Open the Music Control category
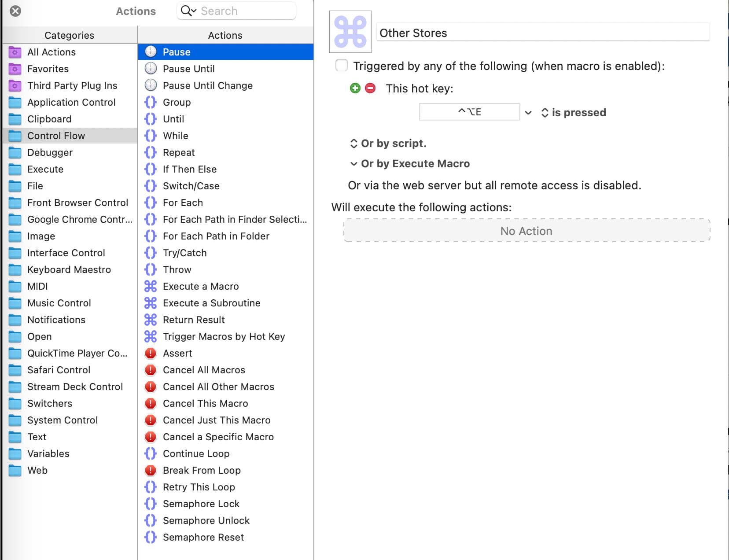Screen dimensions: 729x560 pos(70,303)
